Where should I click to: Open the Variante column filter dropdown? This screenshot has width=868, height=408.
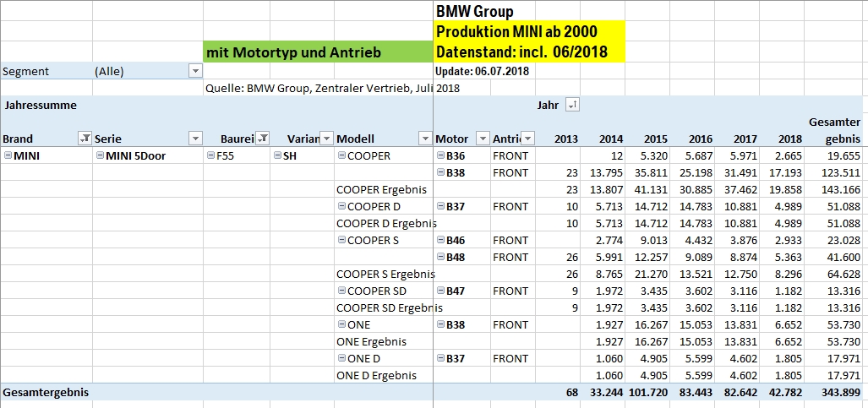[327, 139]
